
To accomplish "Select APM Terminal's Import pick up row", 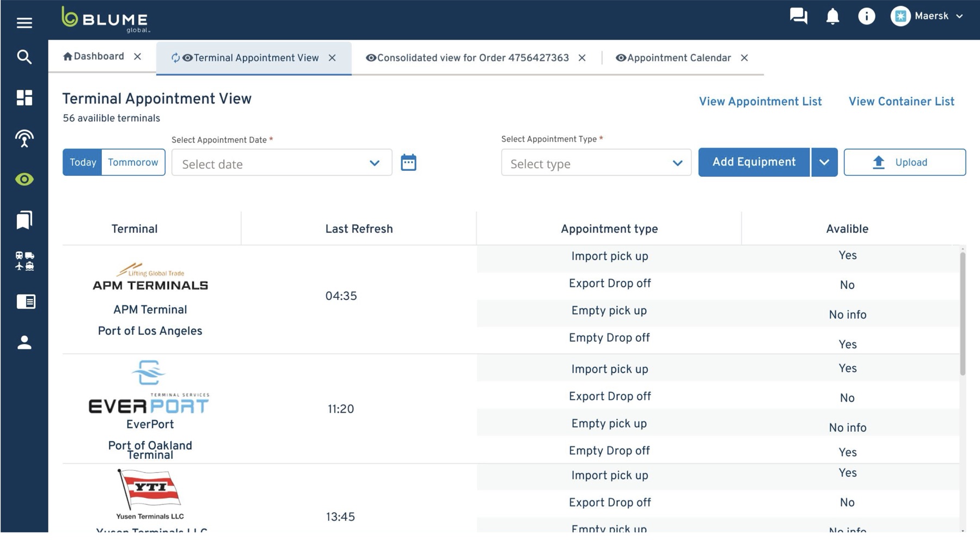I will (718, 259).
